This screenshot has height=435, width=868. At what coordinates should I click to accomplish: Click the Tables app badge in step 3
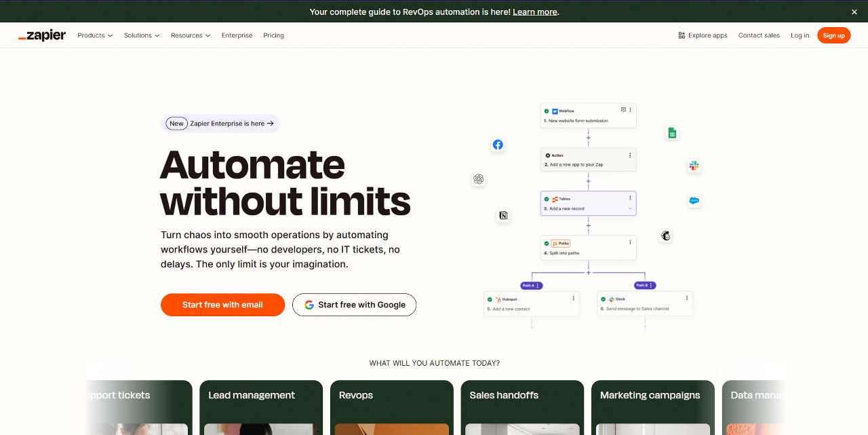561,199
